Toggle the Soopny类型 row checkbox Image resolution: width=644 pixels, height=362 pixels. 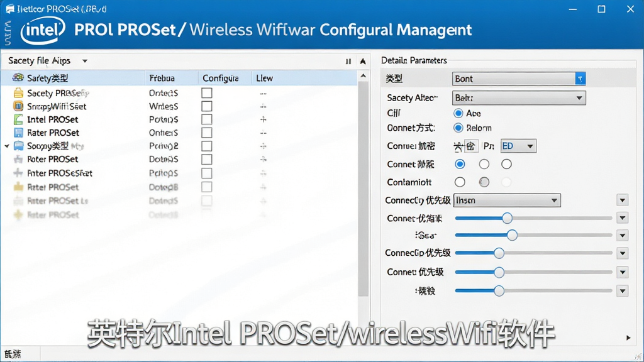coord(206,146)
